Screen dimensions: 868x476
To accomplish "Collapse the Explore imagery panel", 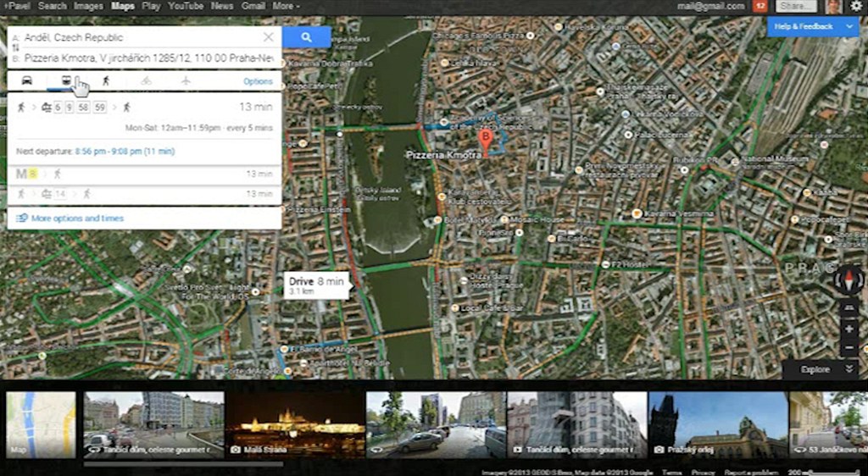I will (849, 369).
